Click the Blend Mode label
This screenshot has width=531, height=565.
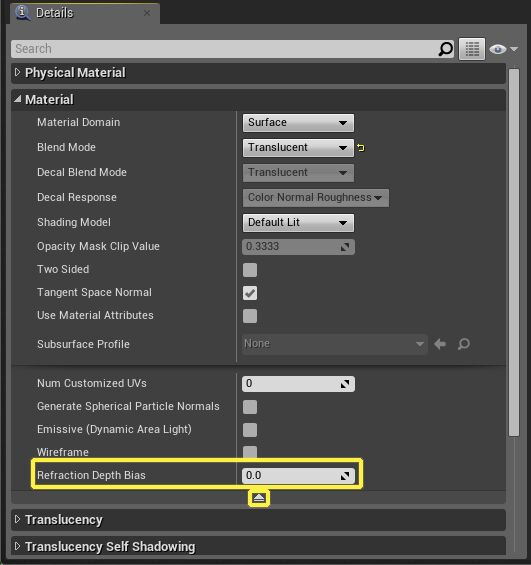(x=66, y=147)
